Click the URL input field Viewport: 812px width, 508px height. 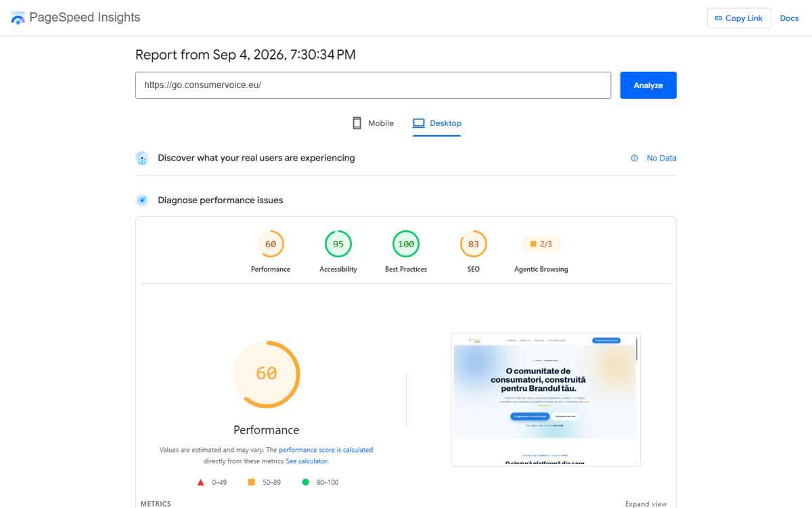click(x=373, y=85)
